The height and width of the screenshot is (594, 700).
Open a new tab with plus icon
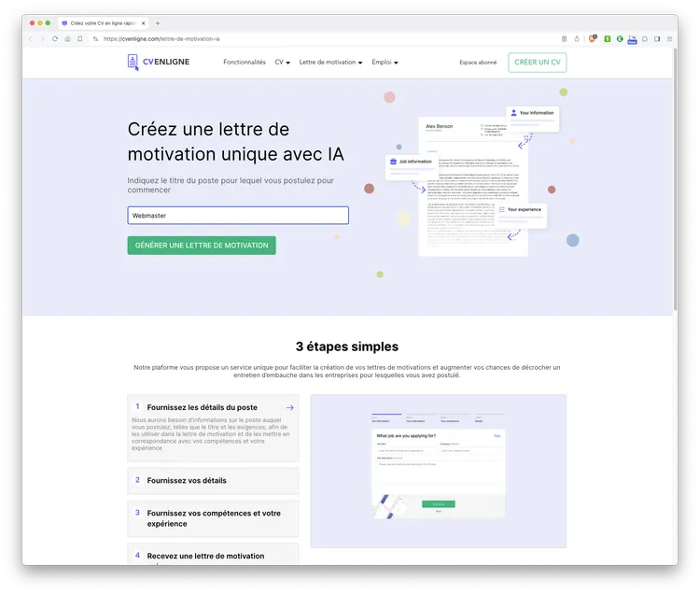click(158, 23)
